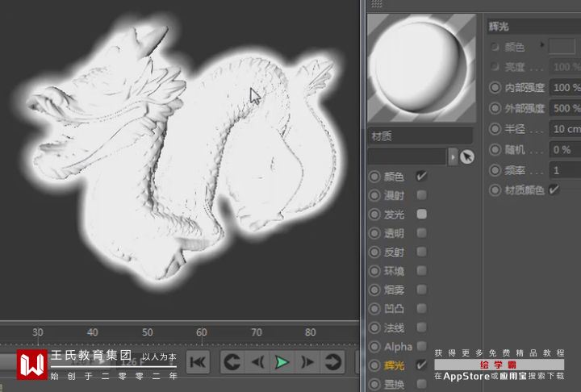
Task: Click the animation dot beside 外部强度
Action: [495, 109]
